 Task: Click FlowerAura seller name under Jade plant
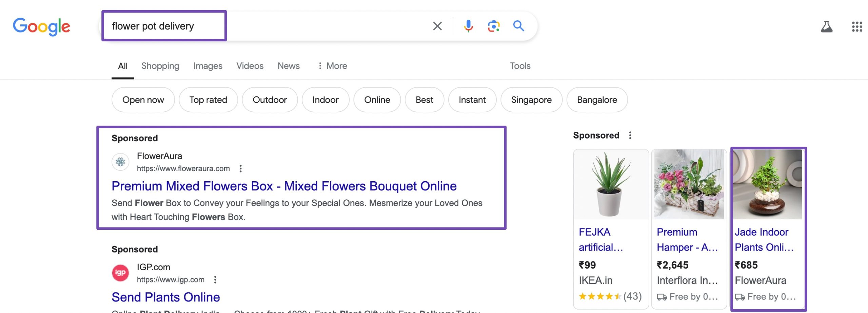(761, 280)
